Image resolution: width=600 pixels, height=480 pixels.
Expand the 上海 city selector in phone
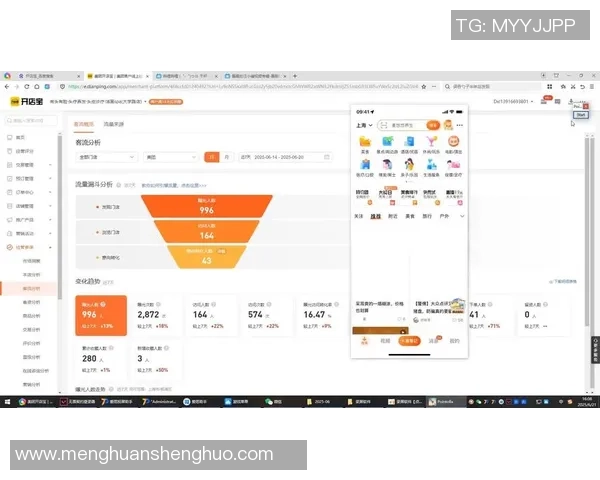tap(364, 125)
